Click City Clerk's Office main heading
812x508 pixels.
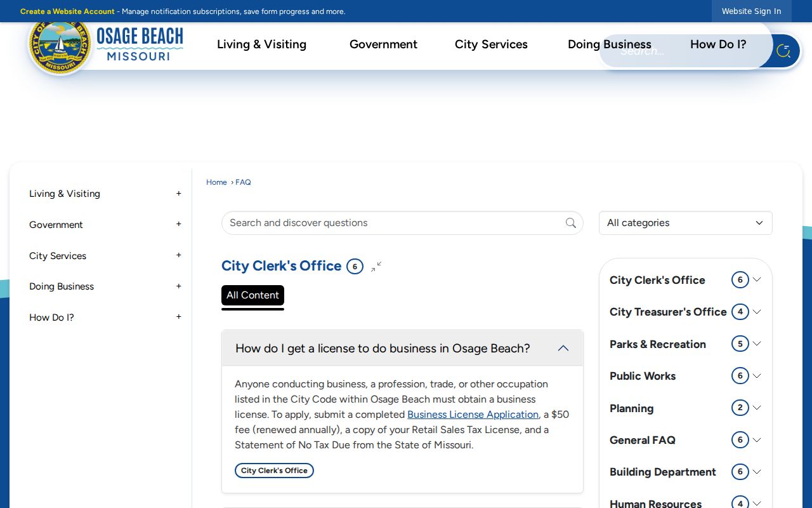click(x=281, y=266)
